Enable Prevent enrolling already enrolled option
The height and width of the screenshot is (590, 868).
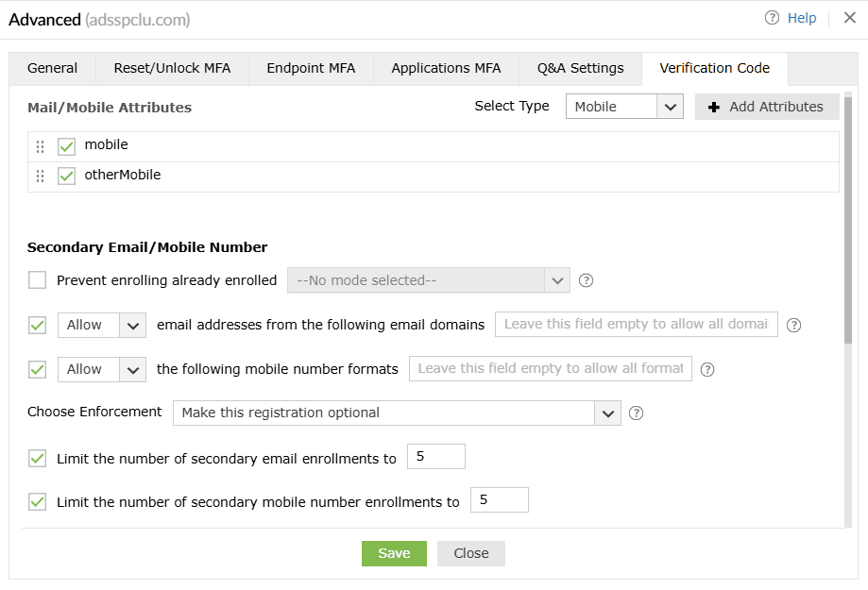pyautogui.click(x=36, y=279)
